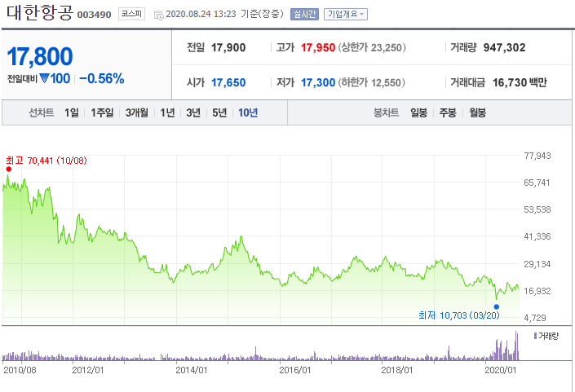The width and height of the screenshot is (575, 392).
Task: Click the 전일 value 17,900
Action: pos(228,47)
